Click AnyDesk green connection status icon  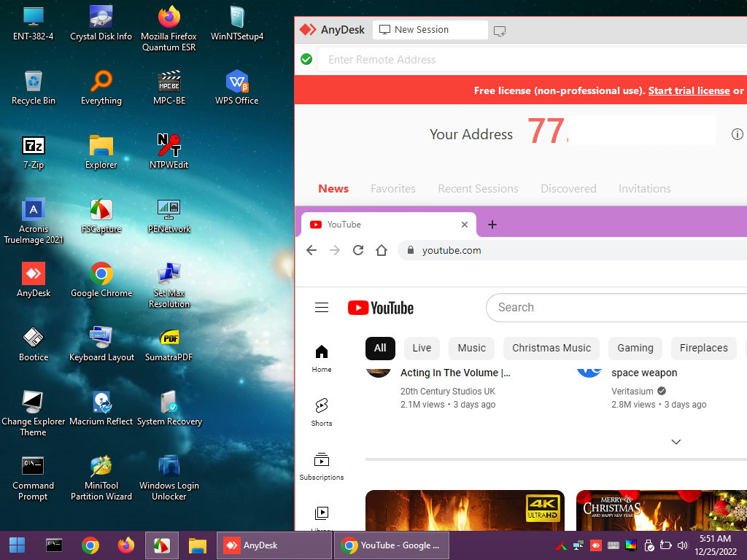click(x=306, y=59)
